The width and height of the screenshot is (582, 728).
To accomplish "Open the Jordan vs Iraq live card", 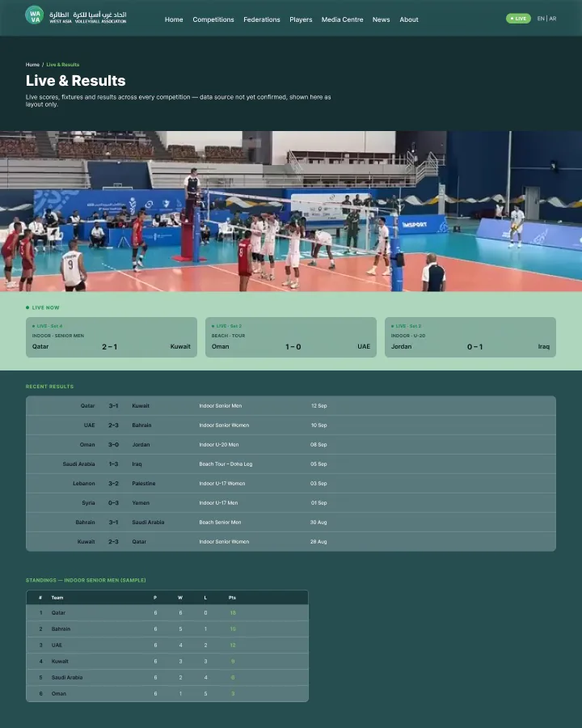I will [x=470, y=337].
